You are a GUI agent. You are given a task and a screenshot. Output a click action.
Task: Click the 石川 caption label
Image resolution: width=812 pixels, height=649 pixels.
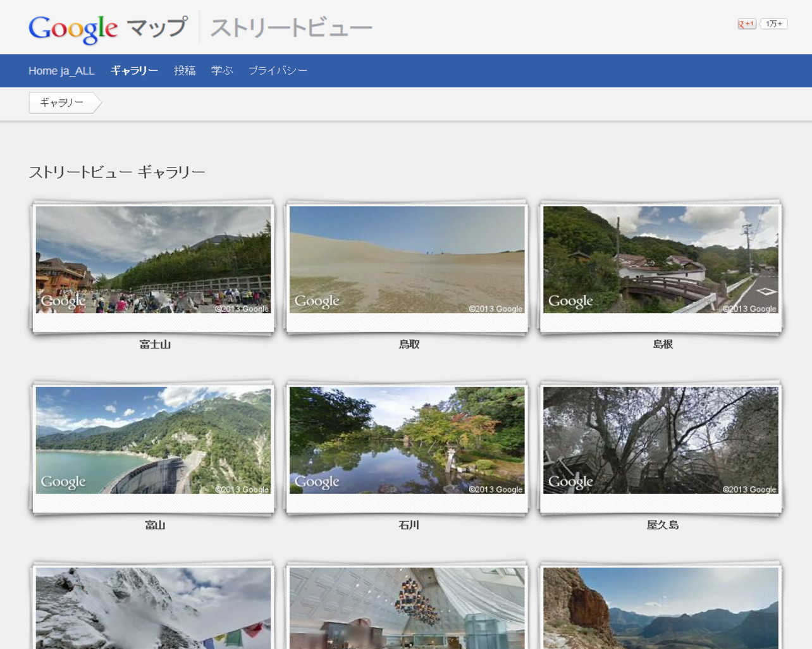coord(409,525)
